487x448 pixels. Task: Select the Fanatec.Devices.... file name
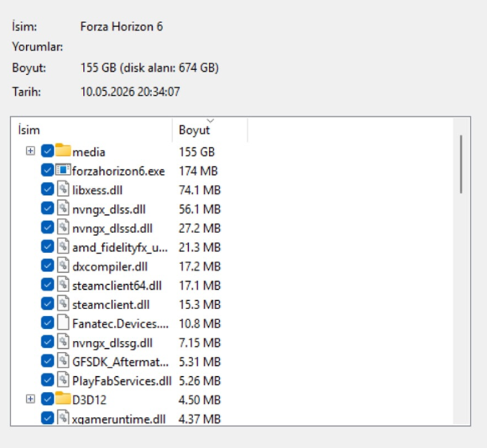tap(121, 324)
